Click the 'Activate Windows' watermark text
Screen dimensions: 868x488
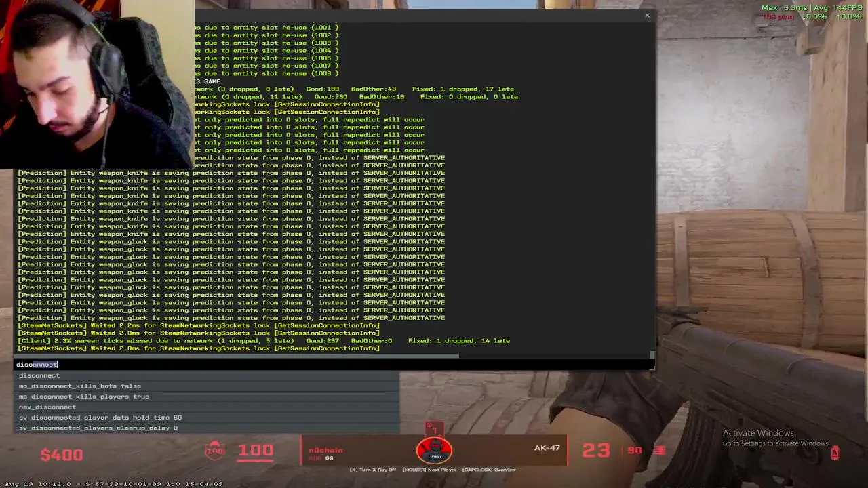[757, 433]
